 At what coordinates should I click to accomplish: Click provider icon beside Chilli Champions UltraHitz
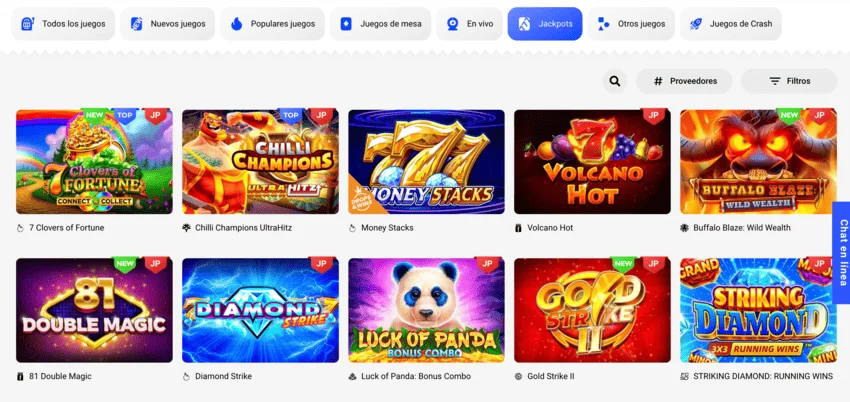click(187, 228)
